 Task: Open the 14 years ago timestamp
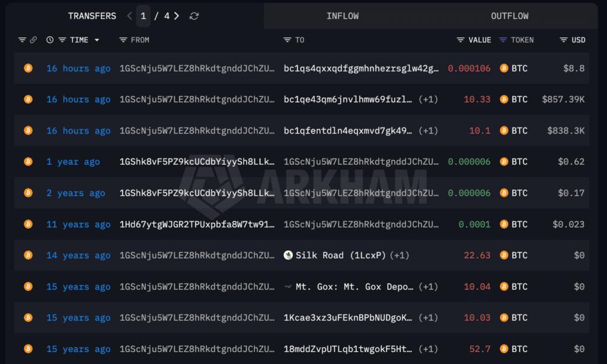coord(79,256)
